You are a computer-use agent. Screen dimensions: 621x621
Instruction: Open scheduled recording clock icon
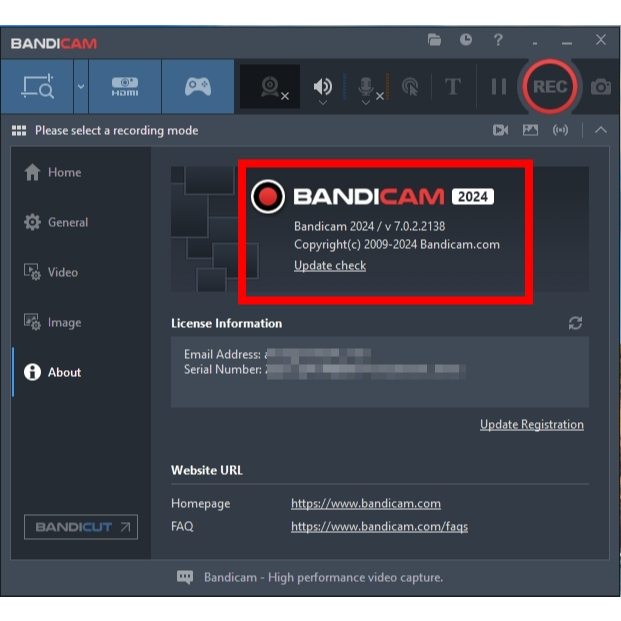pyautogui.click(x=466, y=40)
